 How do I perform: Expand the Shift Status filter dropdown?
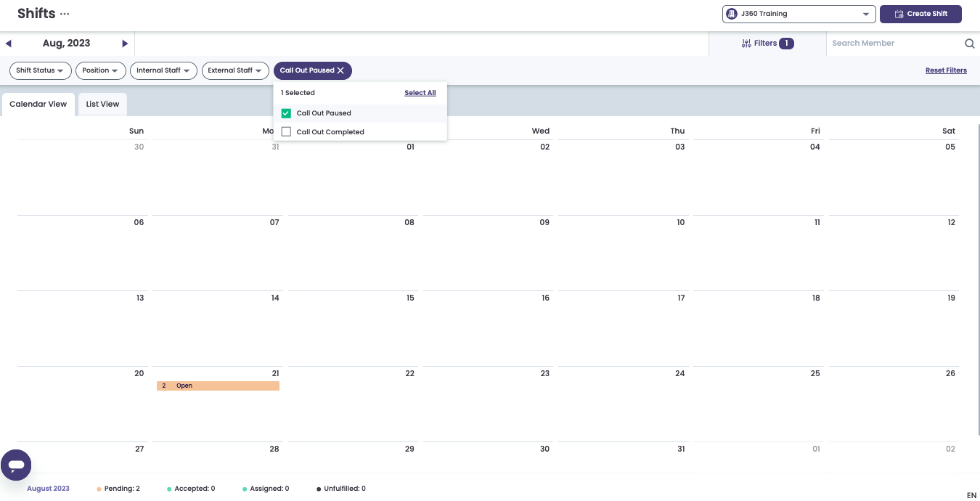[x=40, y=70]
